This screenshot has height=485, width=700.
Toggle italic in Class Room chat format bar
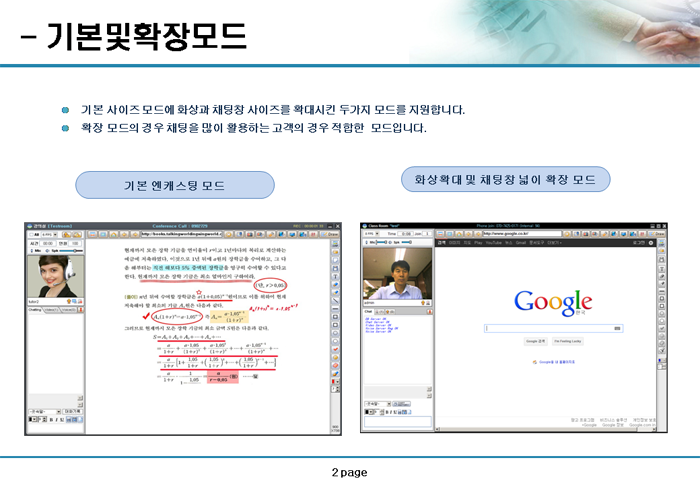click(391, 412)
